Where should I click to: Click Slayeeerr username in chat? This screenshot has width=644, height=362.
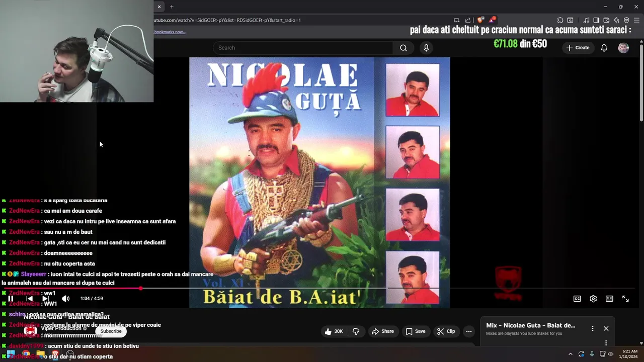[x=33, y=274]
